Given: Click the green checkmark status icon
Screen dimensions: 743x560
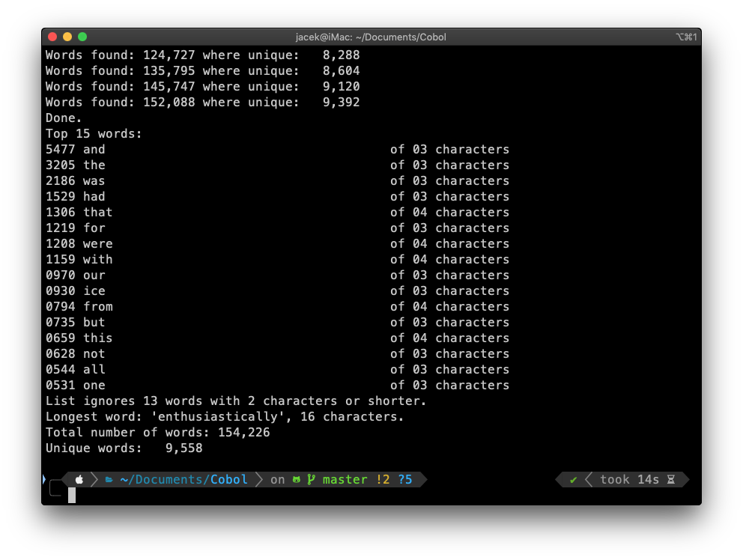Looking at the screenshot, I should [574, 480].
